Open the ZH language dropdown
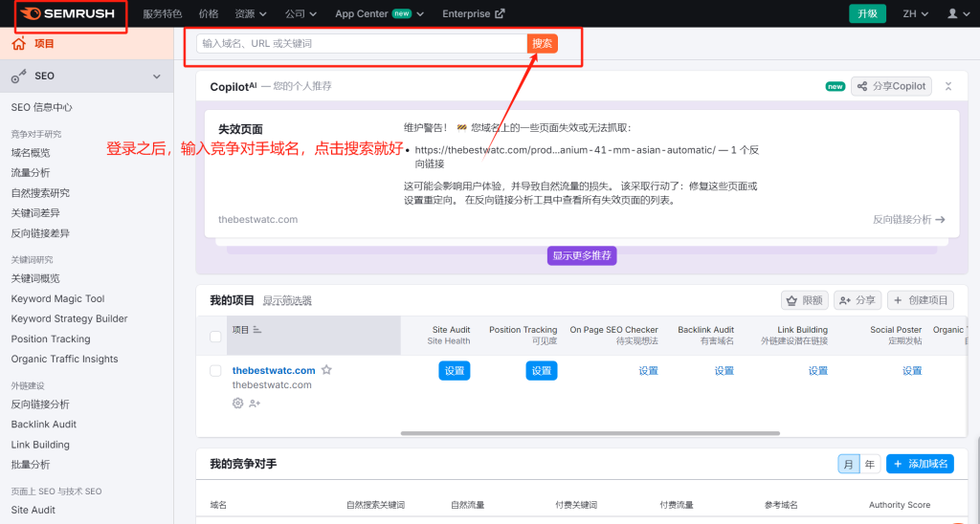Image resolution: width=980 pixels, height=524 pixels. tap(914, 14)
